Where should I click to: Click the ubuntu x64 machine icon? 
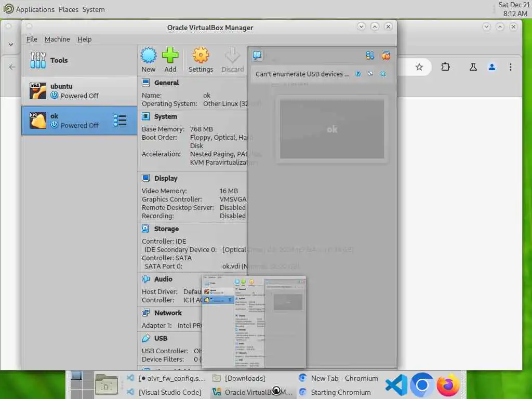coord(37,90)
